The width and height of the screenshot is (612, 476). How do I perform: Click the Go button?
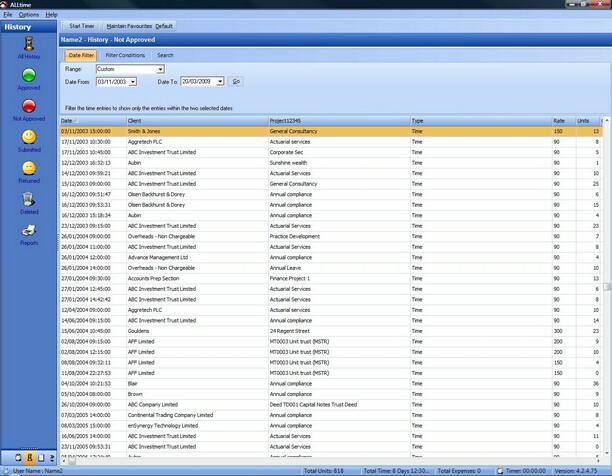tap(236, 82)
